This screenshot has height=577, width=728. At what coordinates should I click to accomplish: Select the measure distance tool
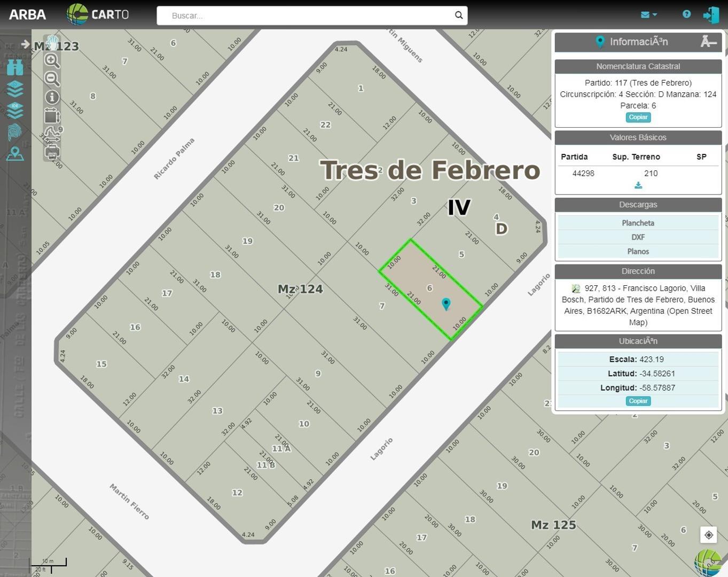click(52, 134)
